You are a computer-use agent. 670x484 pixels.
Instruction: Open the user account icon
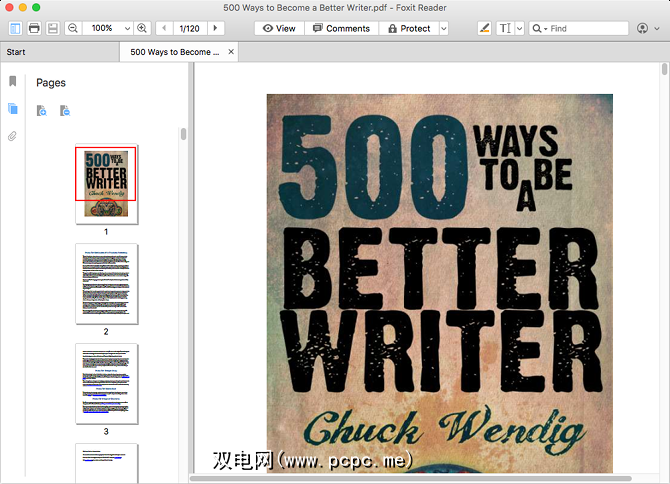[642, 29]
